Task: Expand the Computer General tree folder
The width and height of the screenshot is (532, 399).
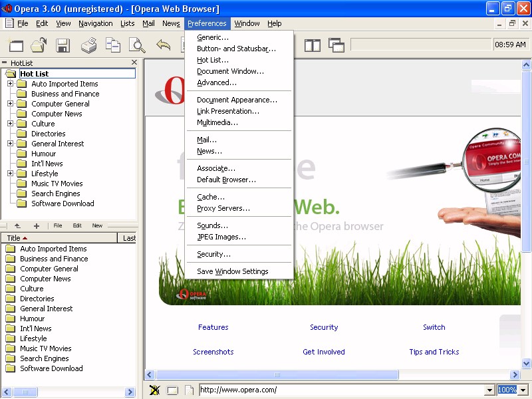Action: coord(11,104)
